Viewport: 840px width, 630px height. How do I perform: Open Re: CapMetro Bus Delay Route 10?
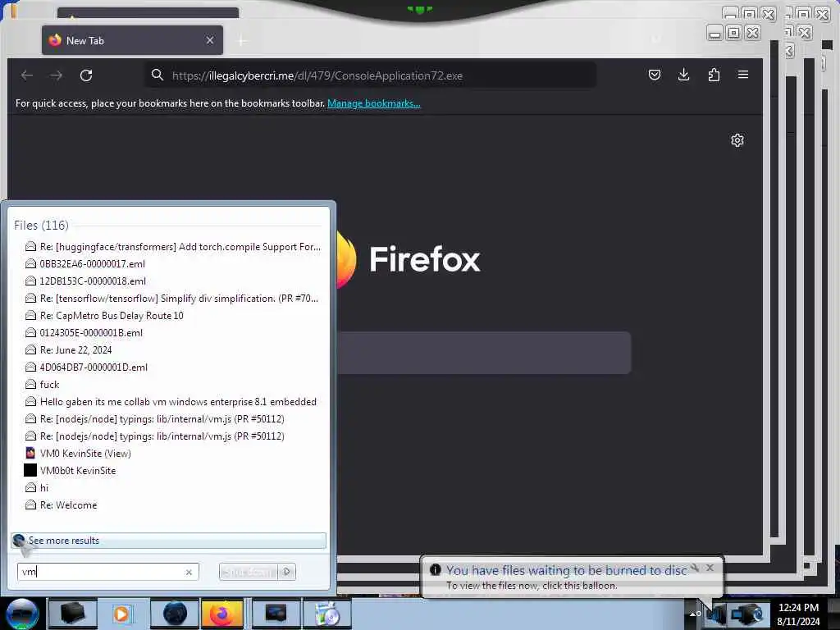pos(104,316)
